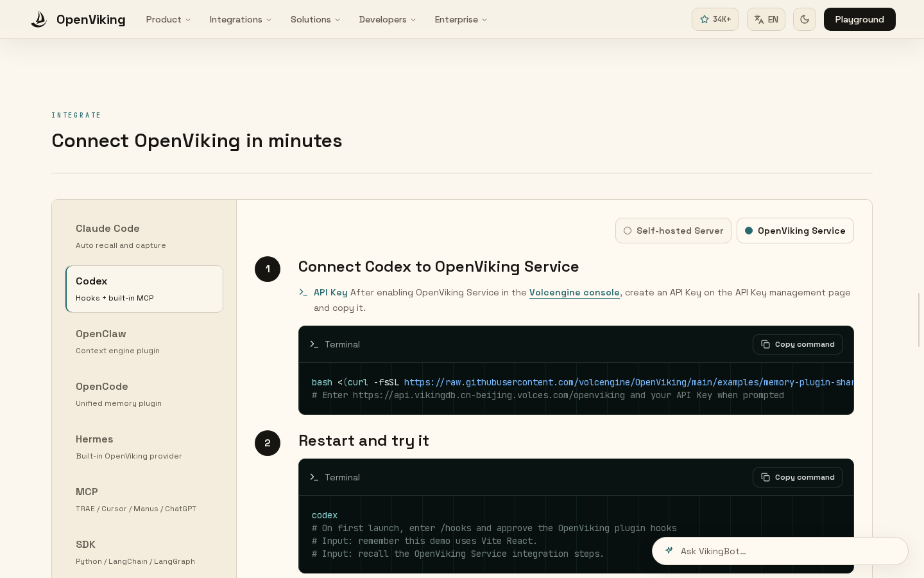The image size is (924, 578).
Task: Click the INTEGRATE section label
Action: [x=76, y=115]
